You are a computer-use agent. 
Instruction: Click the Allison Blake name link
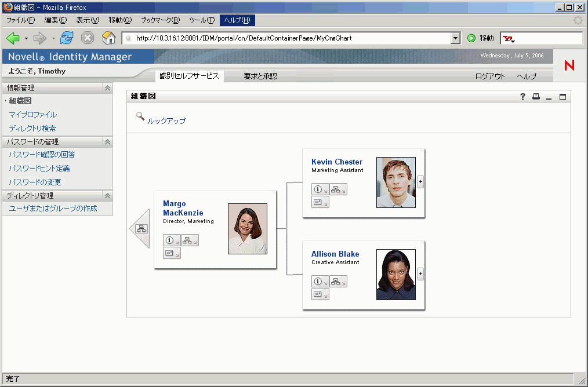point(335,254)
